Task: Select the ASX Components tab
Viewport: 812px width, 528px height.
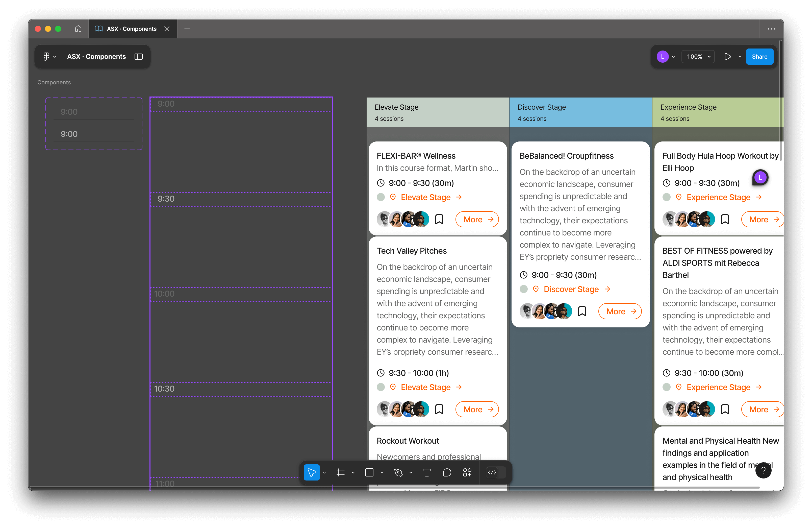Action: (131, 28)
